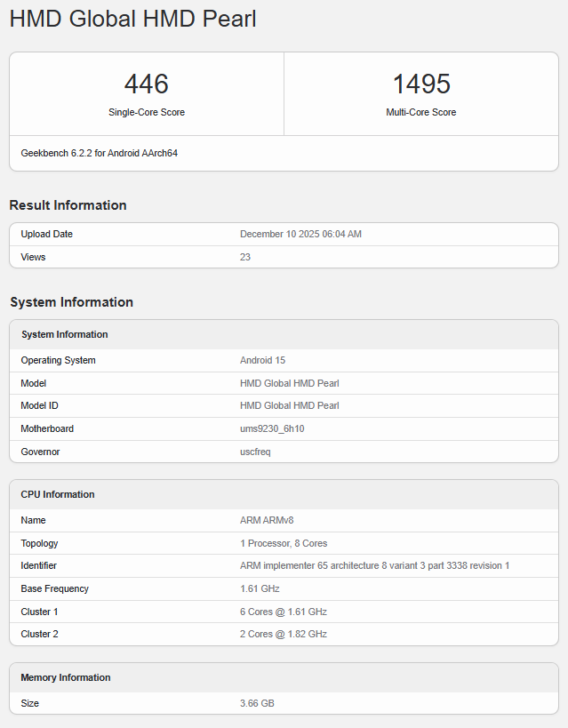Click the Model ID row label
568x728 pixels.
pos(40,405)
